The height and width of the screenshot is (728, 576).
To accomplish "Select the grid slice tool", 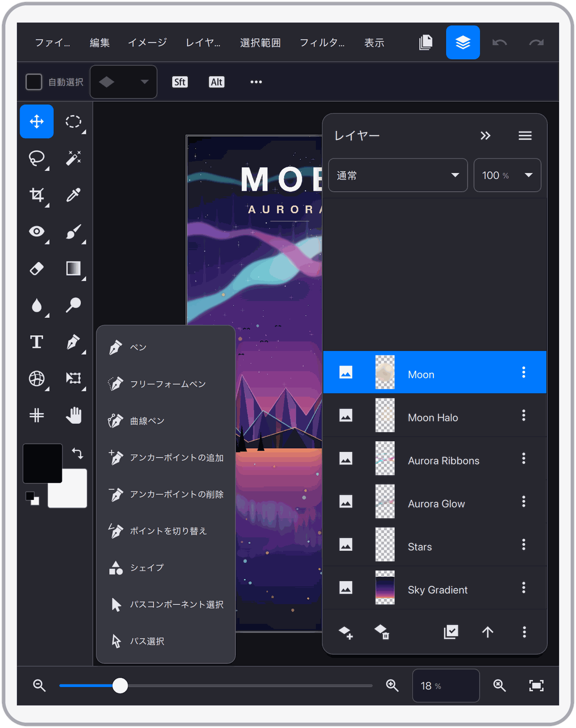I will pos(36,415).
